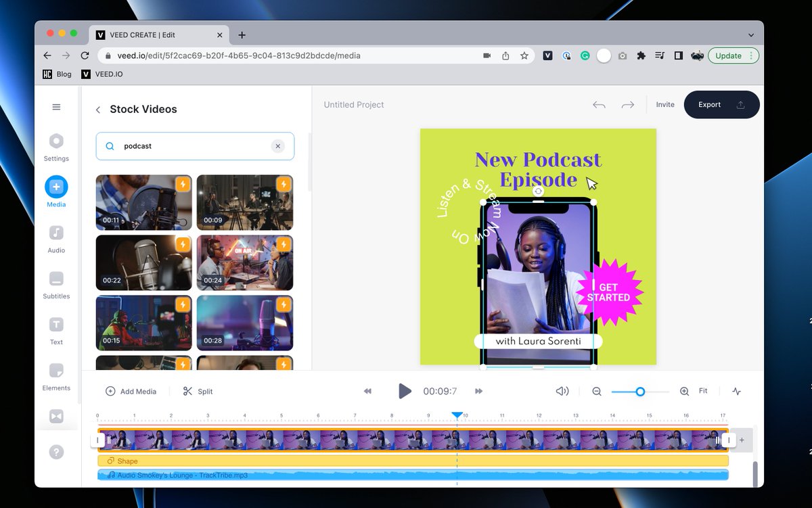Viewport: 812px width, 508px height.
Task: Select the Media sidebar item
Action: [56, 191]
